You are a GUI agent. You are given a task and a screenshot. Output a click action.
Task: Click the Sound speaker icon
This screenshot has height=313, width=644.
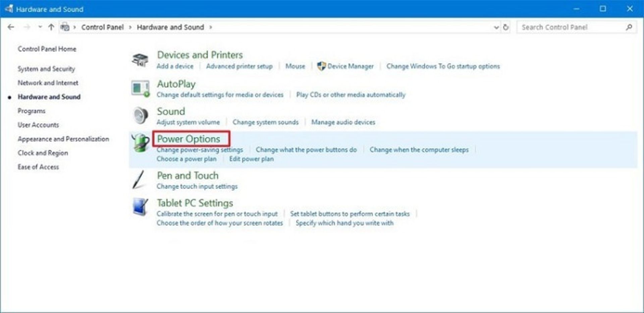pos(140,116)
